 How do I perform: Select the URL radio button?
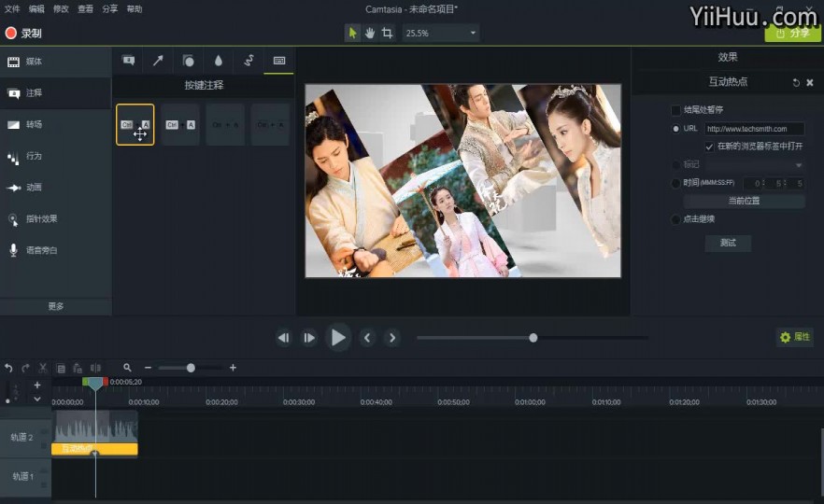[x=675, y=129]
